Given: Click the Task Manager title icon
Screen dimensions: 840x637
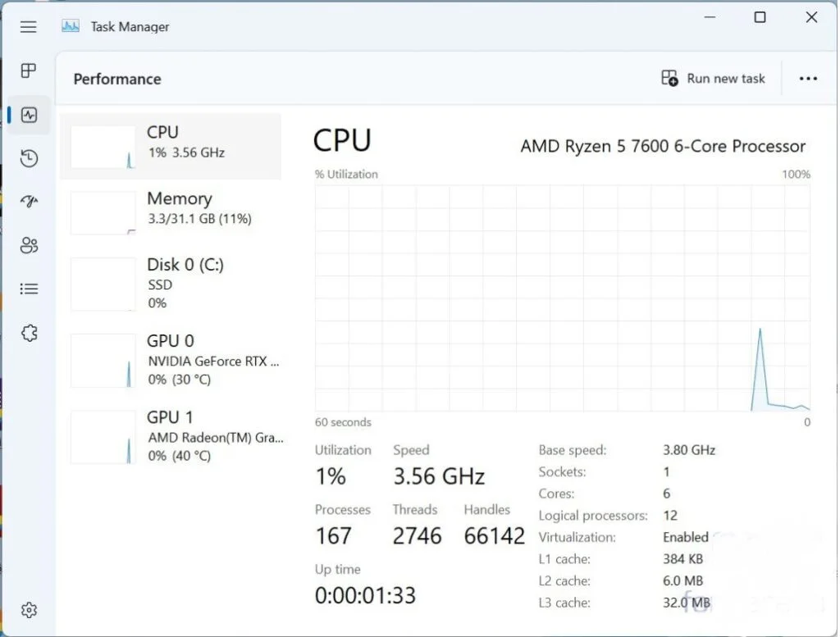Looking at the screenshot, I should point(71,26).
